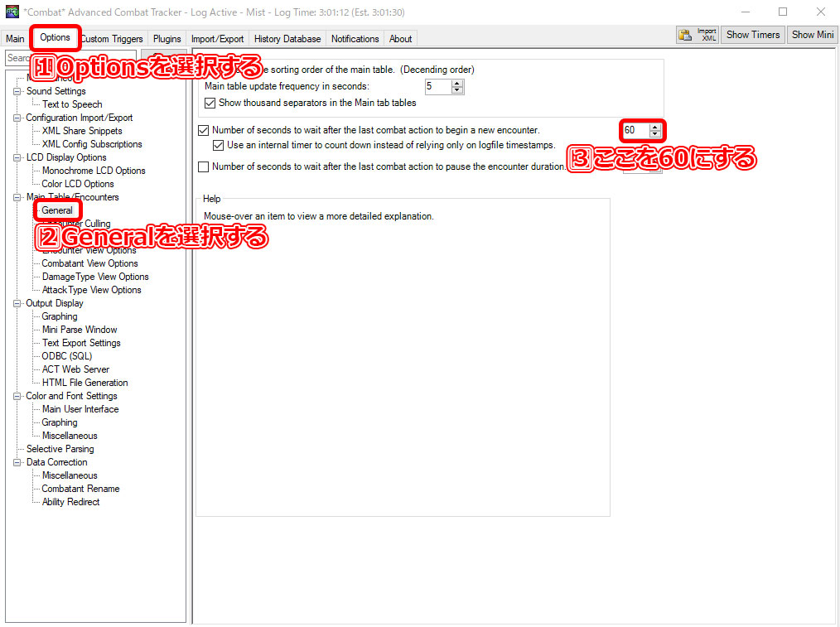Collapse the Data Correction tree node
Screen dimensions: 840x627
coord(17,462)
